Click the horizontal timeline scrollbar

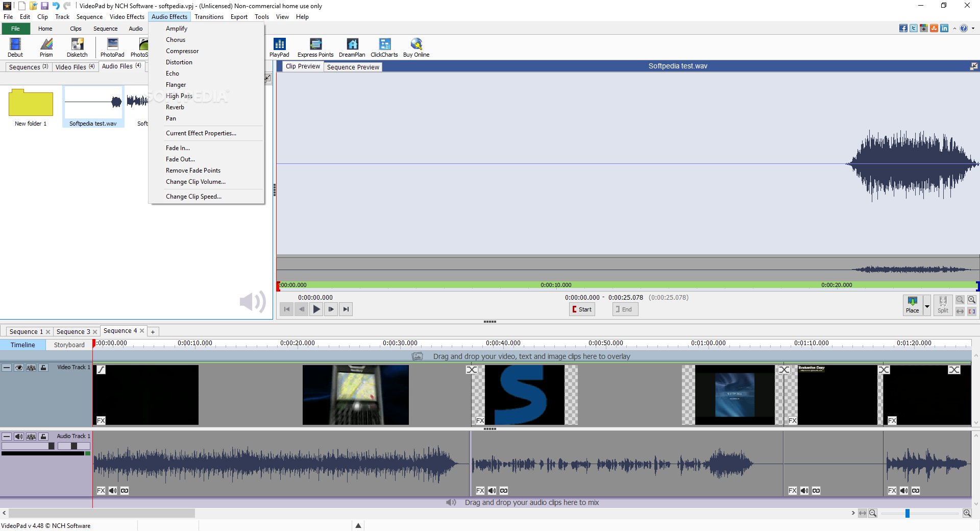point(102,513)
